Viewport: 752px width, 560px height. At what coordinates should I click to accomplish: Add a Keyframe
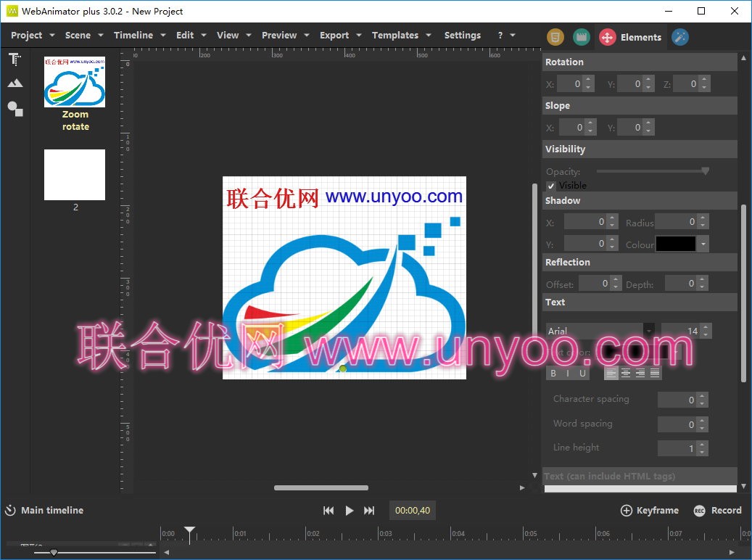[x=650, y=511]
